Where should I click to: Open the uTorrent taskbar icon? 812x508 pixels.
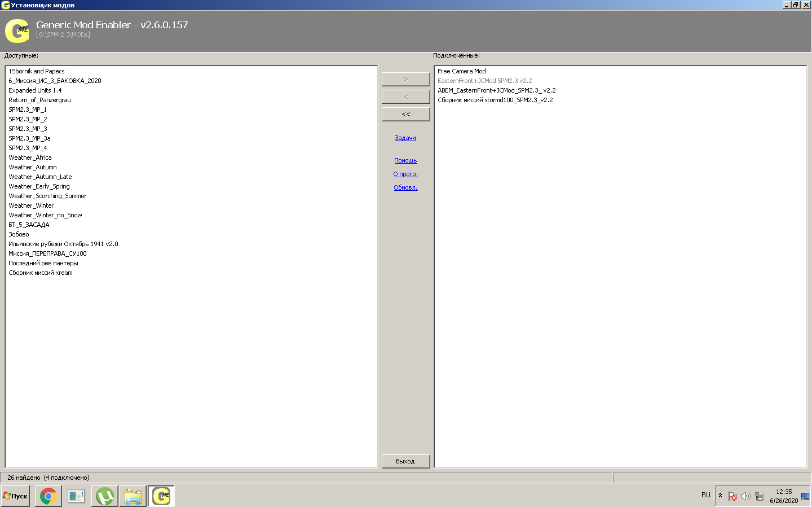104,496
